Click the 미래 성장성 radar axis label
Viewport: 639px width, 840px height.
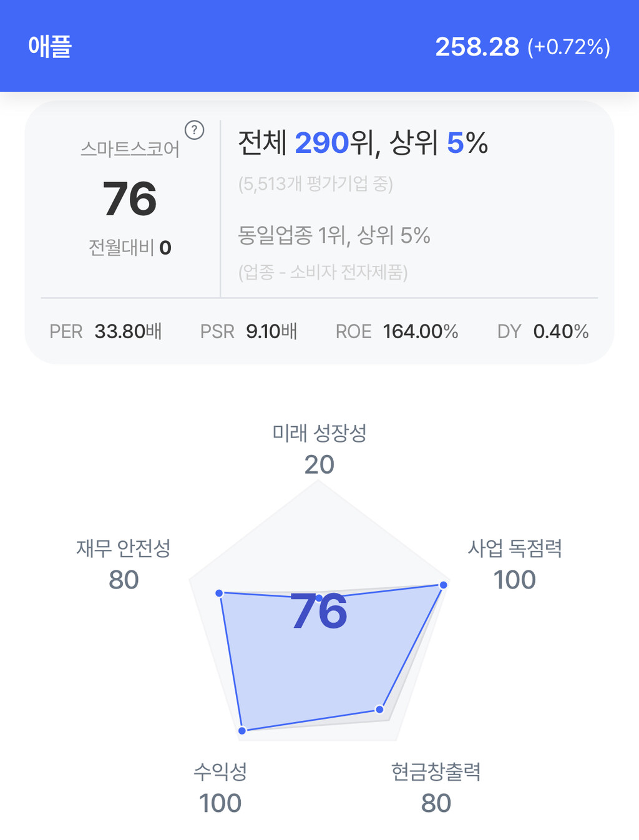(x=319, y=432)
